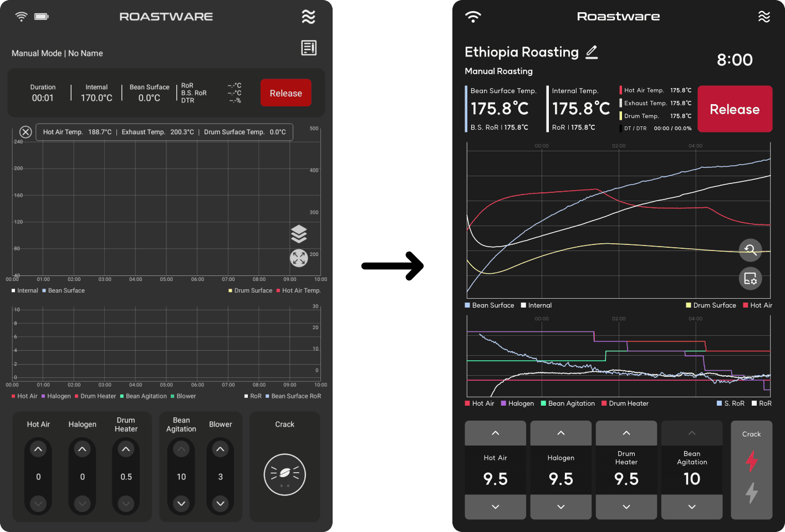
Task: Toggle Bean Surface RoR legend in old chart
Action: pos(293,396)
